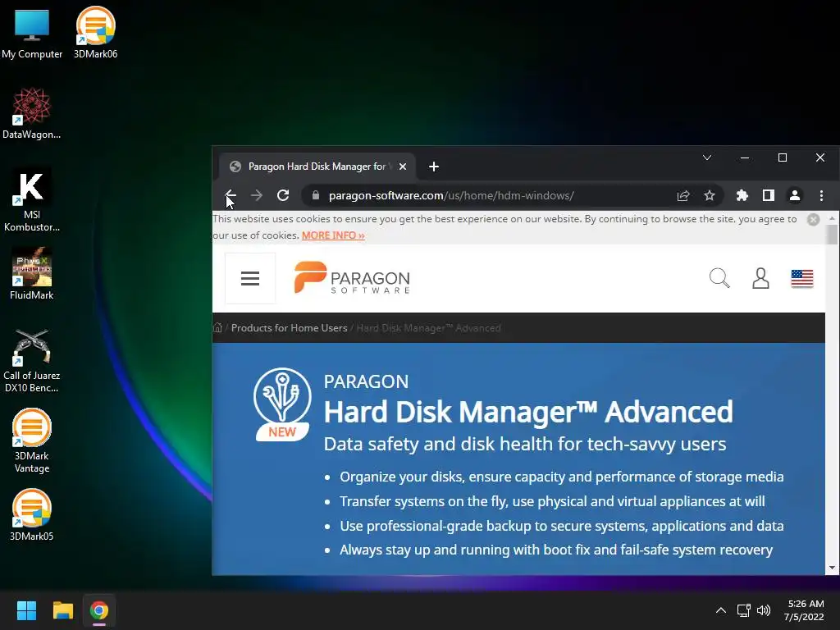Screen dimensions: 840x630
Task: Bookmark this page with star icon
Action: pos(710,195)
